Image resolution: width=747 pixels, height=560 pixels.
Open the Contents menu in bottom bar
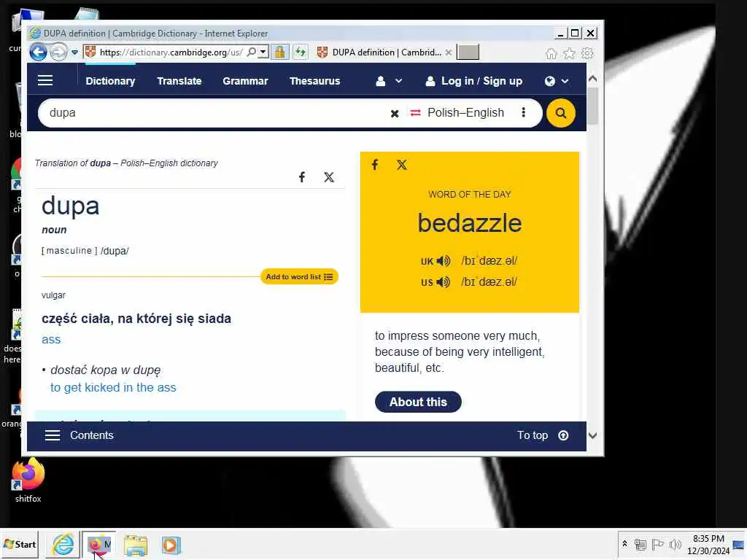point(79,435)
